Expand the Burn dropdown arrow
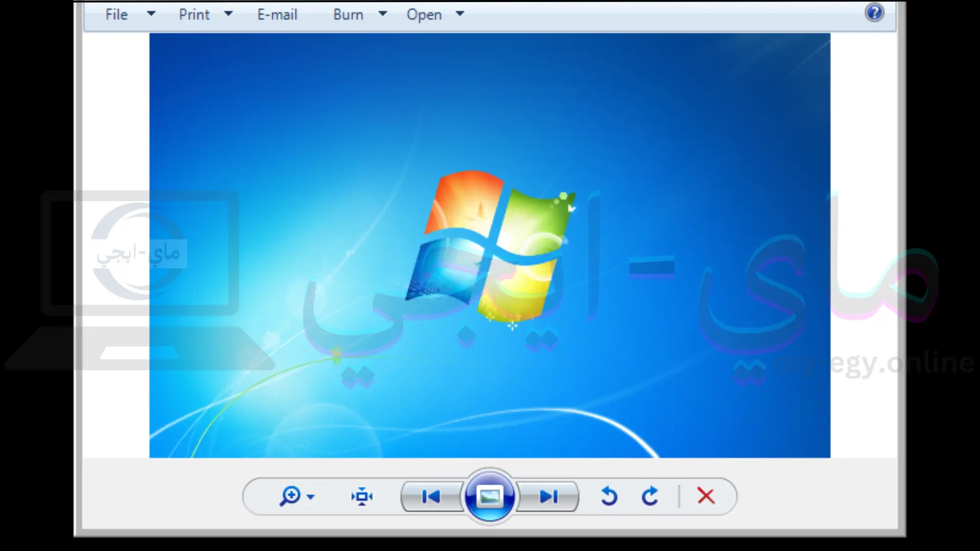 382,14
